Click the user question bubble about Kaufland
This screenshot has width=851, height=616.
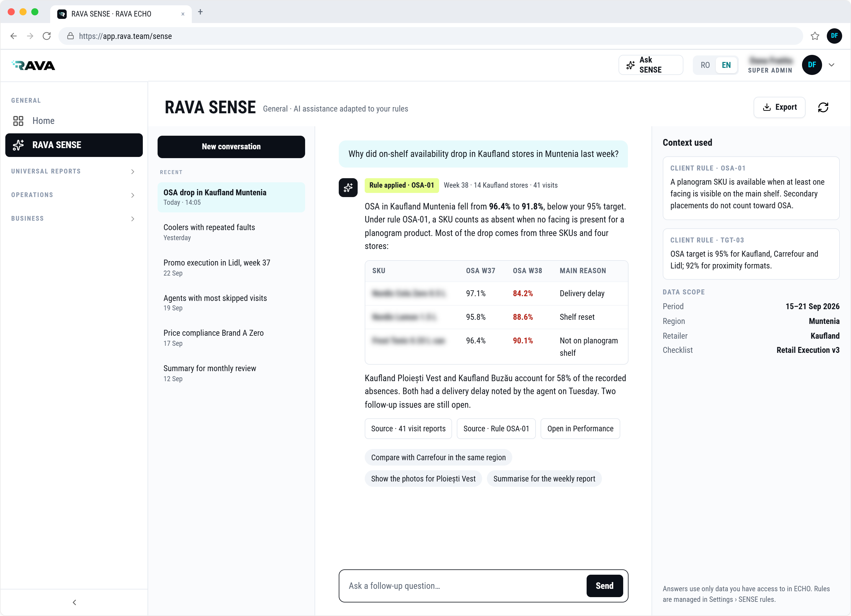pyautogui.click(x=483, y=154)
